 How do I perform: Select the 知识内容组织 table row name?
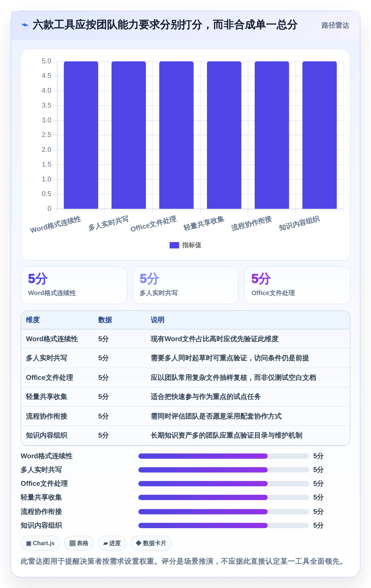pyautogui.click(x=47, y=435)
